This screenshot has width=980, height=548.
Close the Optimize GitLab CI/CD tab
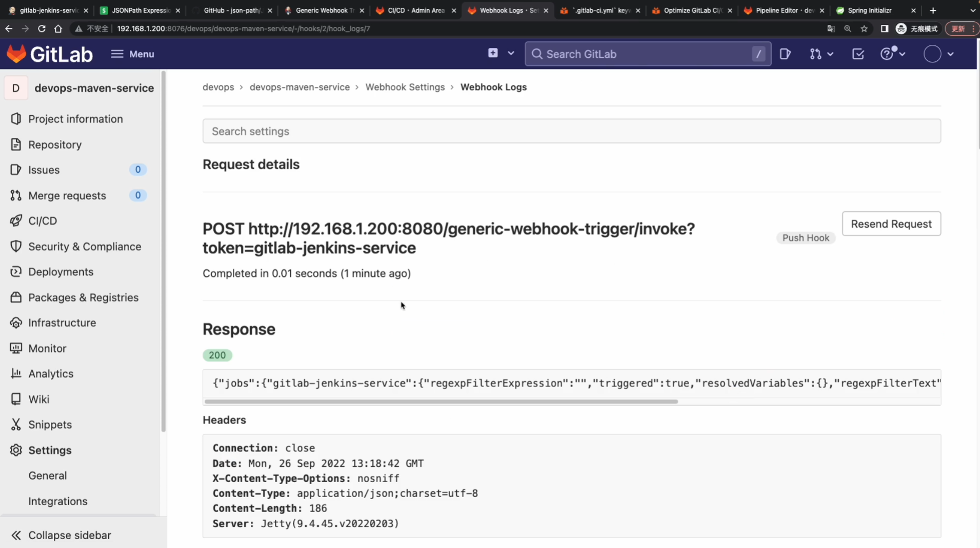click(730, 11)
